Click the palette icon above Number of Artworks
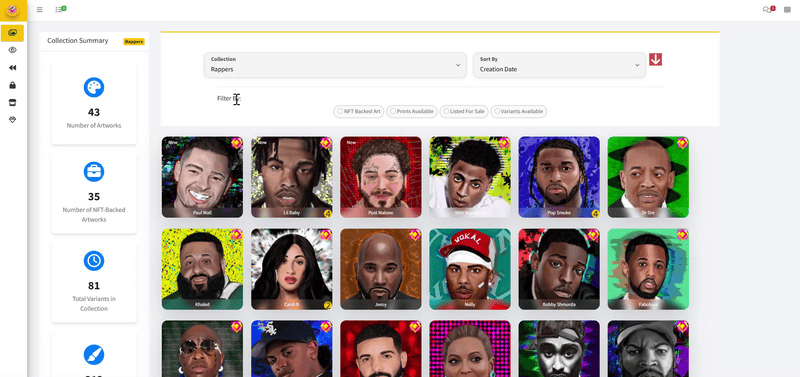Image resolution: width=800 pixels, height=377 pixels. pos(94,88)
